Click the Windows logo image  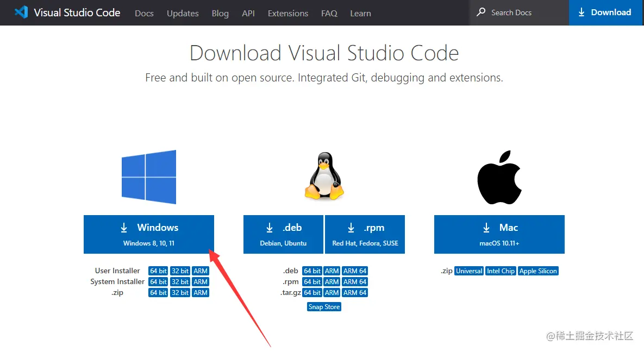[149, 177]
